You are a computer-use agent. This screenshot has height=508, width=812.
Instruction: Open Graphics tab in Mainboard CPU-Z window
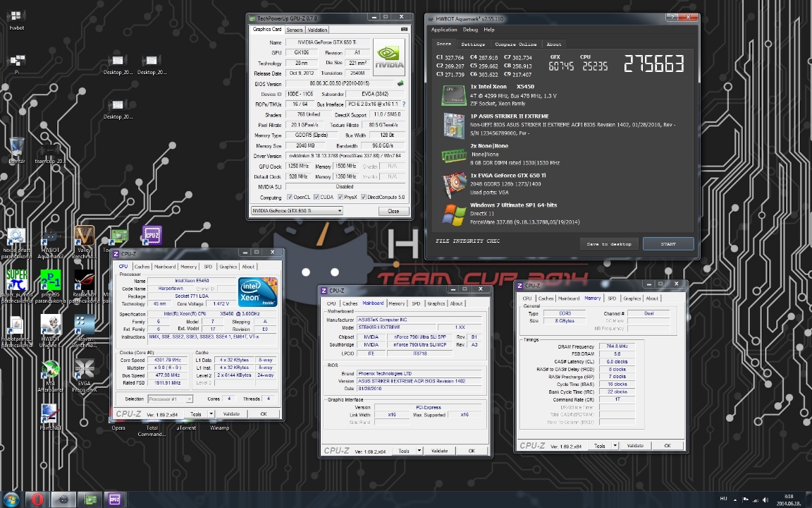click(436, 303)
